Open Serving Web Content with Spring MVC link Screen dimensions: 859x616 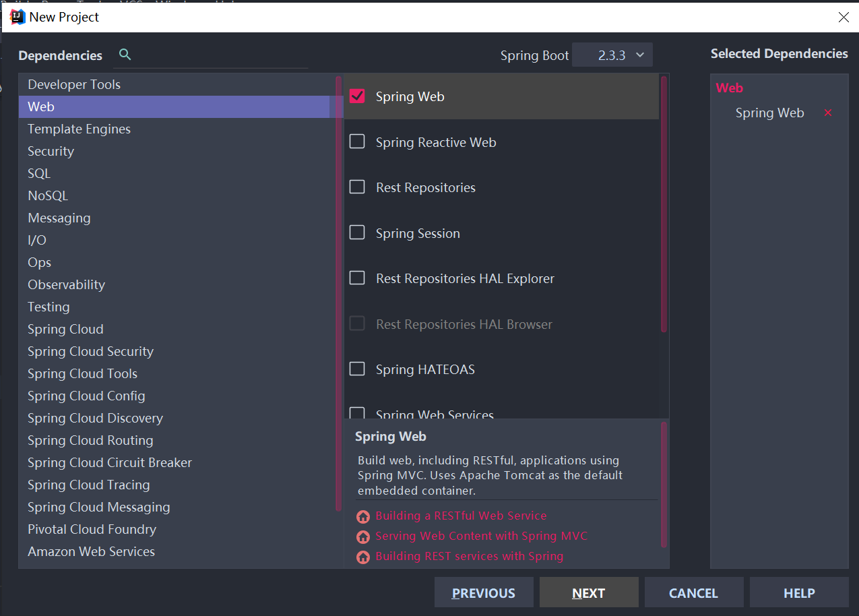[x=482, y=536]
